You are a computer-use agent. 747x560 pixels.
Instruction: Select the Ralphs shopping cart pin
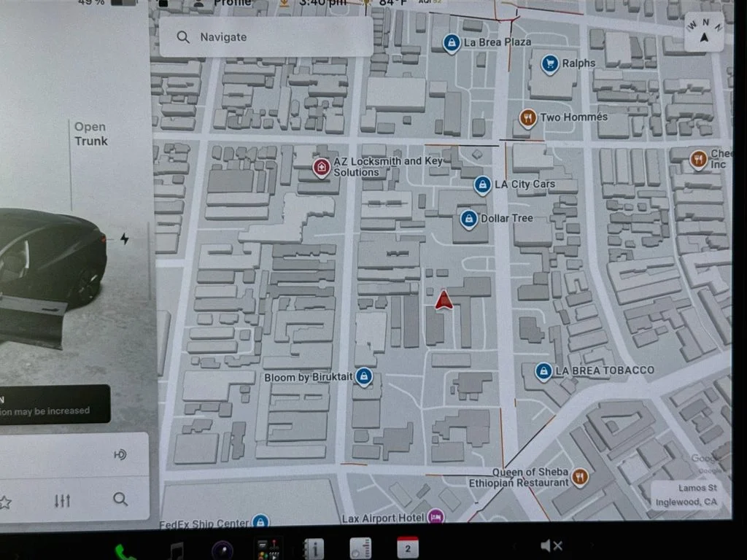coord(550,64)
